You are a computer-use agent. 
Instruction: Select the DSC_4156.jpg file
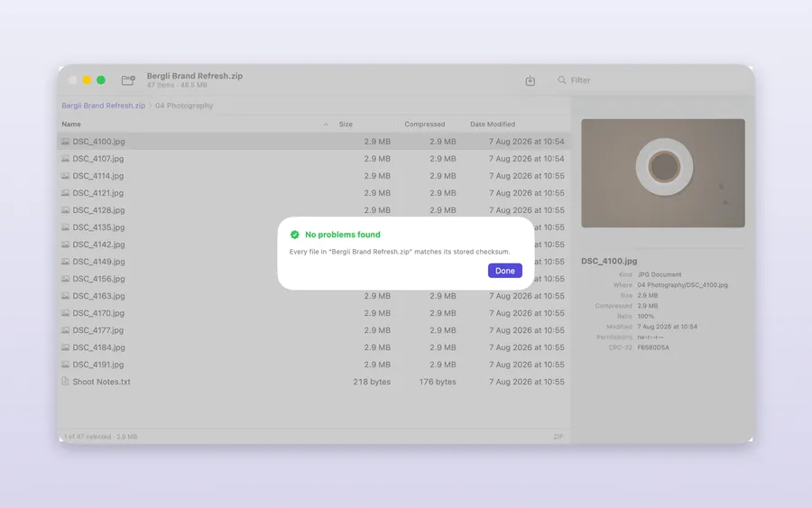click(x=98, y=278)
